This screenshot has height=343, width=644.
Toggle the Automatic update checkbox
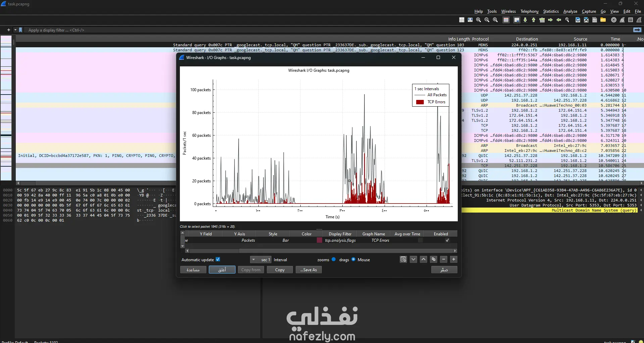click(x=218, y=260)
